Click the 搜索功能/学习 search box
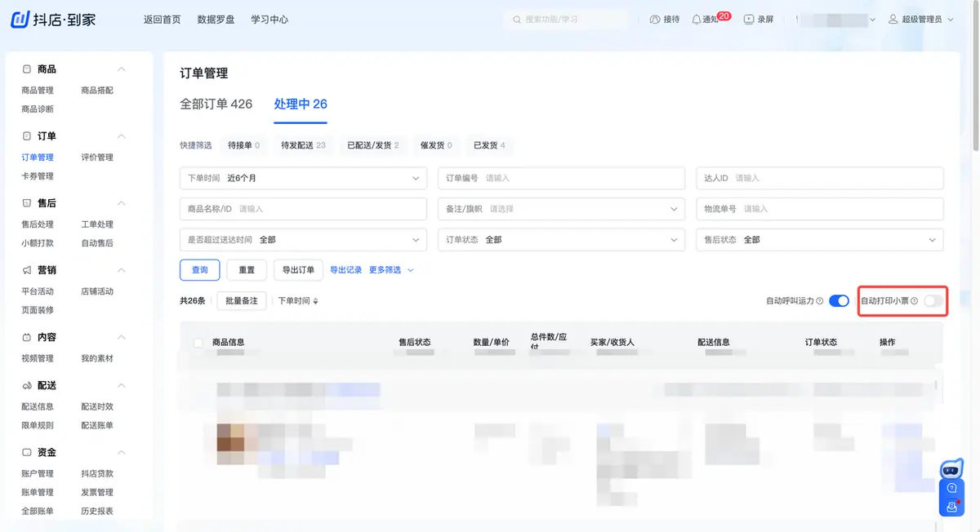This screenshot has width=980, height=532. click(567, 19)
